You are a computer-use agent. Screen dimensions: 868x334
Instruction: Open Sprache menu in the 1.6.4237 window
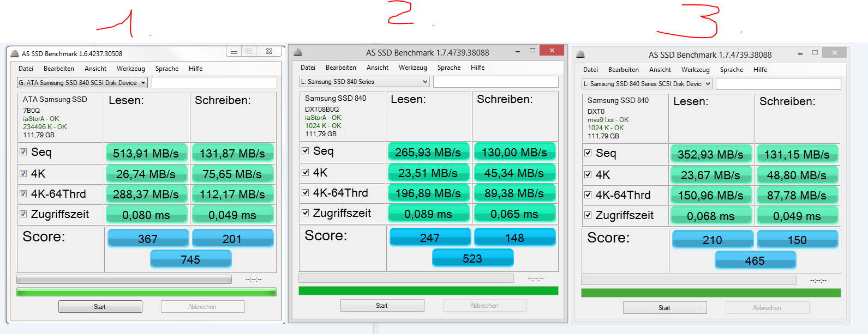pos(167,69)
